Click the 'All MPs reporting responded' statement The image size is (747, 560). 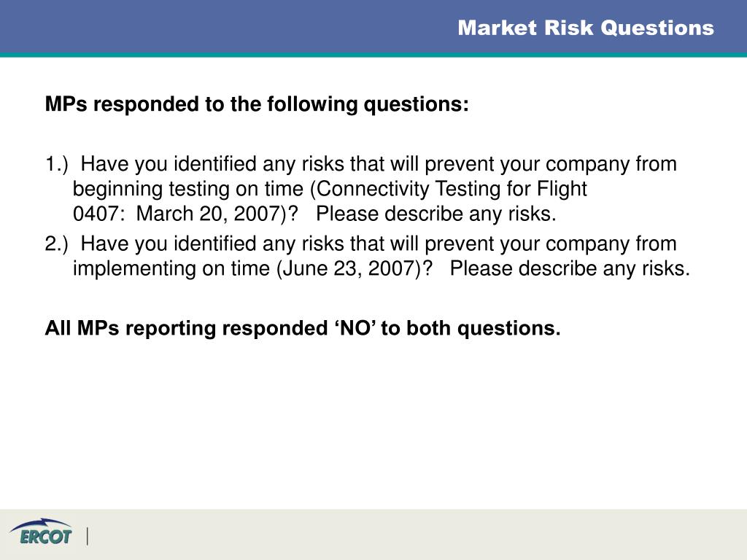point(186,329)
